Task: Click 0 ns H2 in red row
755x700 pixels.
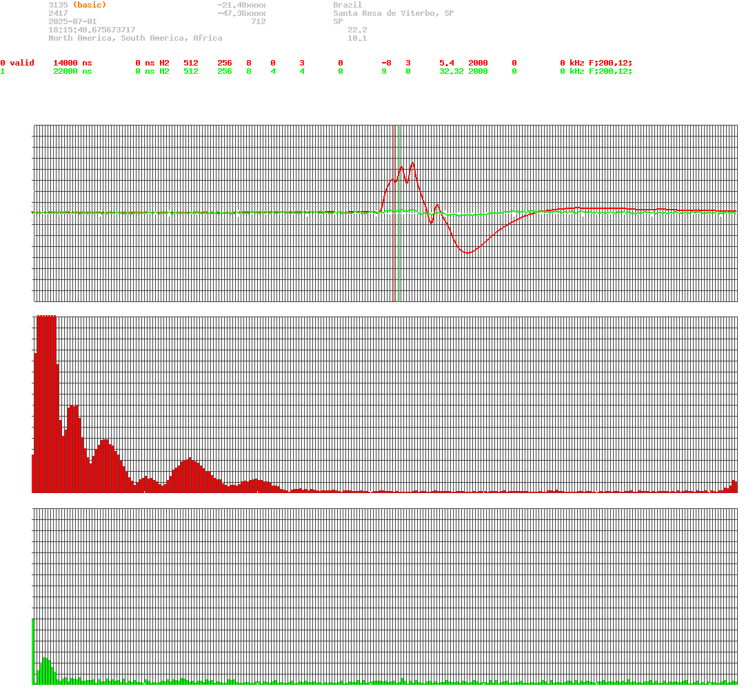Action: point(152,63)
